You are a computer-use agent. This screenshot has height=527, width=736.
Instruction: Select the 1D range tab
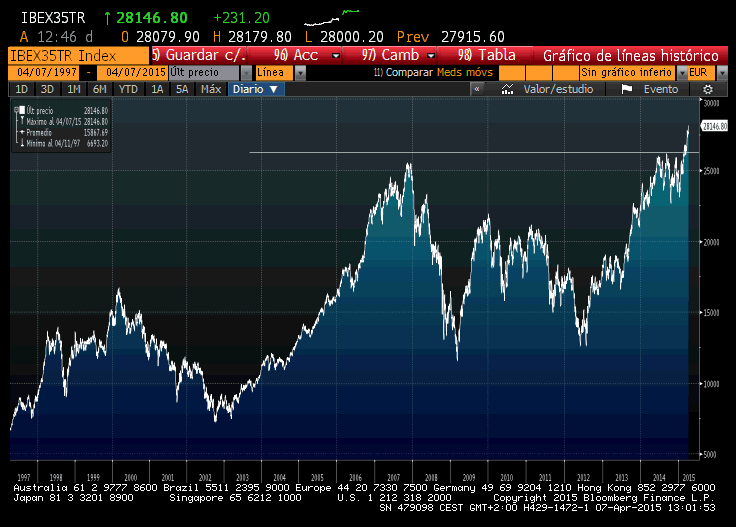coord(22,89)
